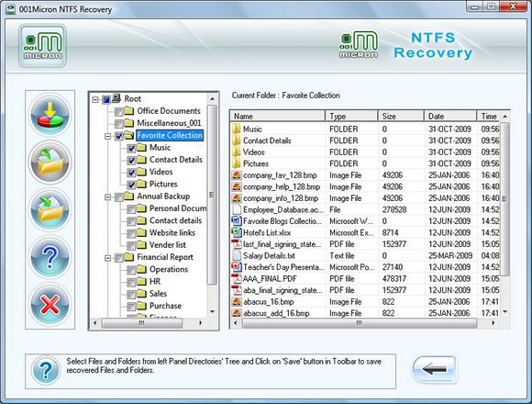This screenshot has height=404, width=532.
Task: Check the Office Documents checkbox
Action: [x=118, y=112]
